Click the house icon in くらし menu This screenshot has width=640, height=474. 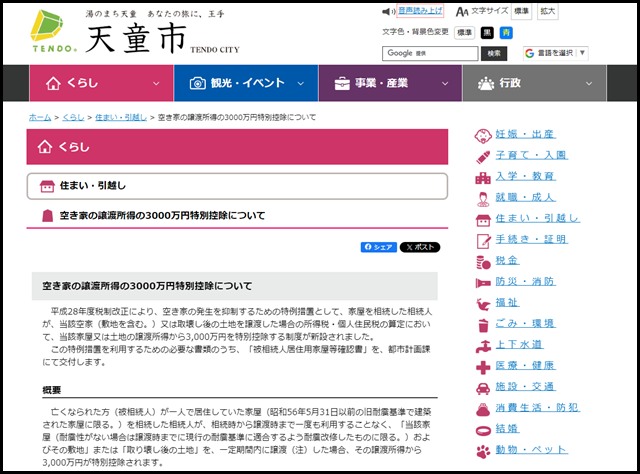53,83
